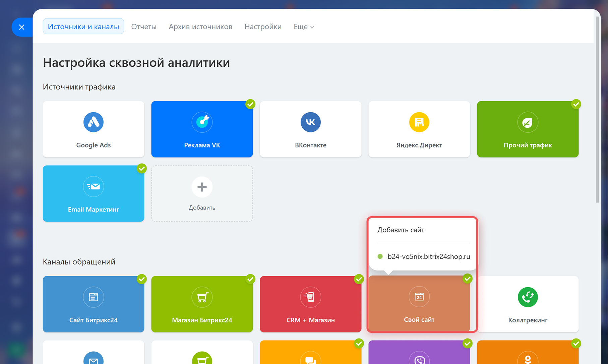Click the page vertical scrollbar
Image resolution: width=608 pixels, height=364 pixels.
(597, 110)
